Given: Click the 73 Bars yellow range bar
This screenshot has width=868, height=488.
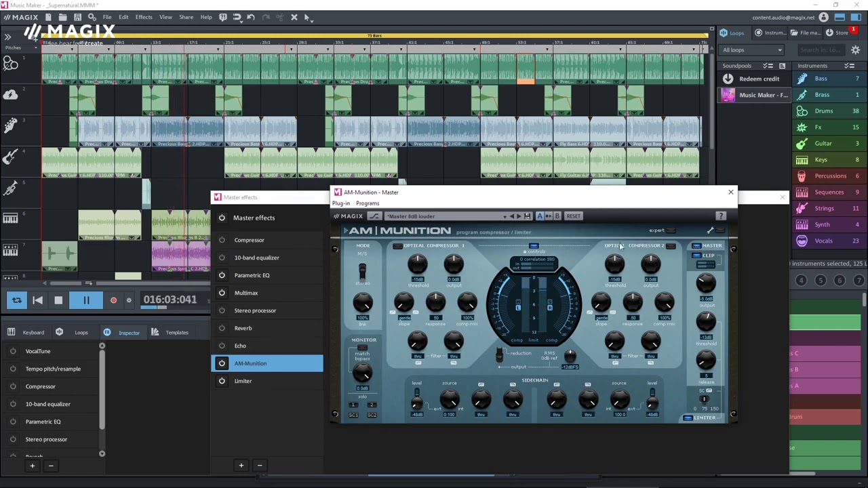Looking at the screenshot, I should tap(374, 36).
